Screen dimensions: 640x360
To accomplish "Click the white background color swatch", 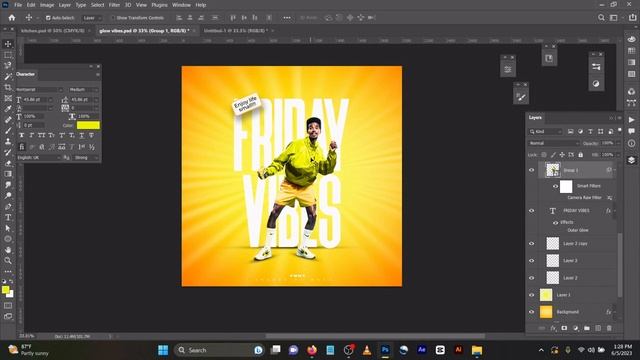I will (x=11, y=294).
